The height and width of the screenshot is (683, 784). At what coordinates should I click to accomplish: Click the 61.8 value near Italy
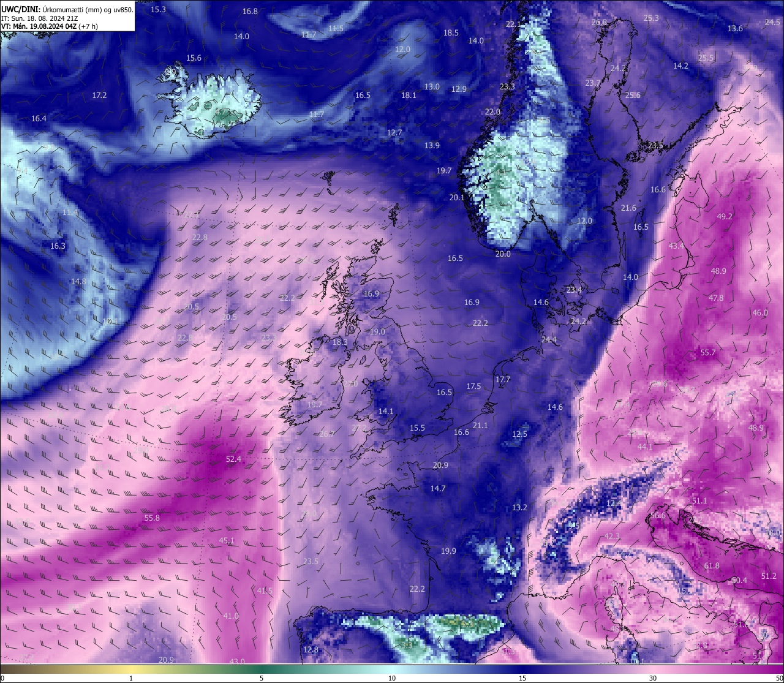pos(712,566)
